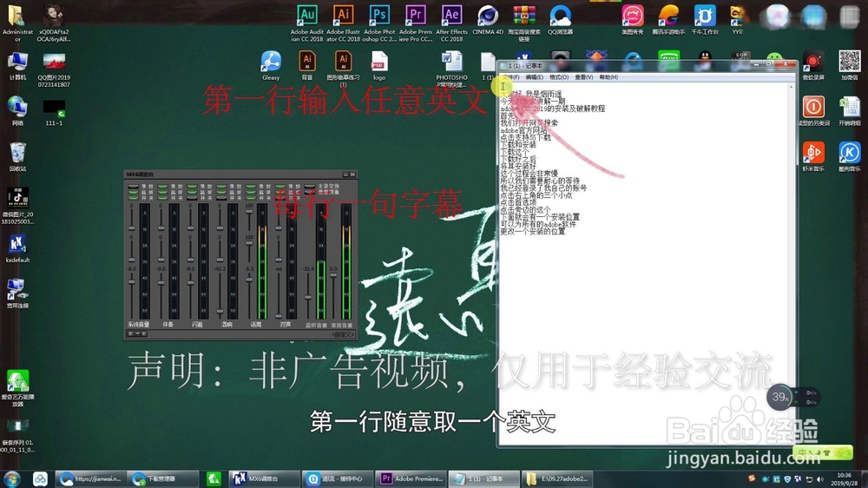Select the Gleasy desktop icon

271,65
